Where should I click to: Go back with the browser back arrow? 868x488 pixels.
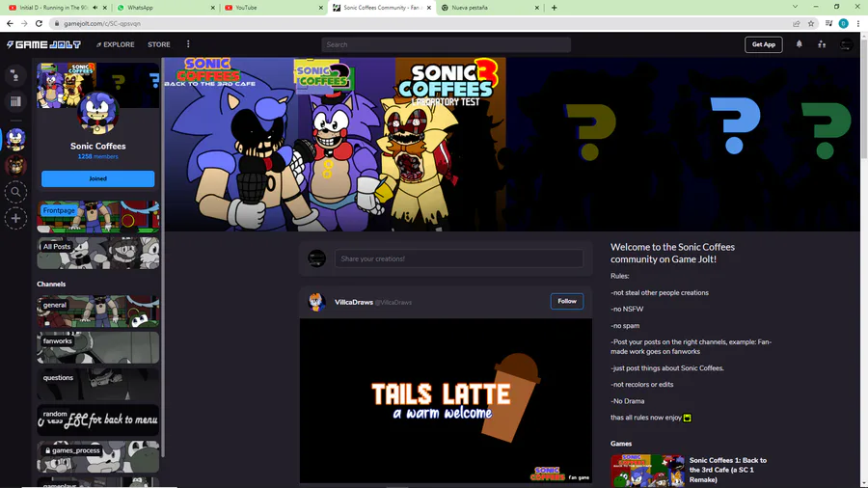[10, 23]
